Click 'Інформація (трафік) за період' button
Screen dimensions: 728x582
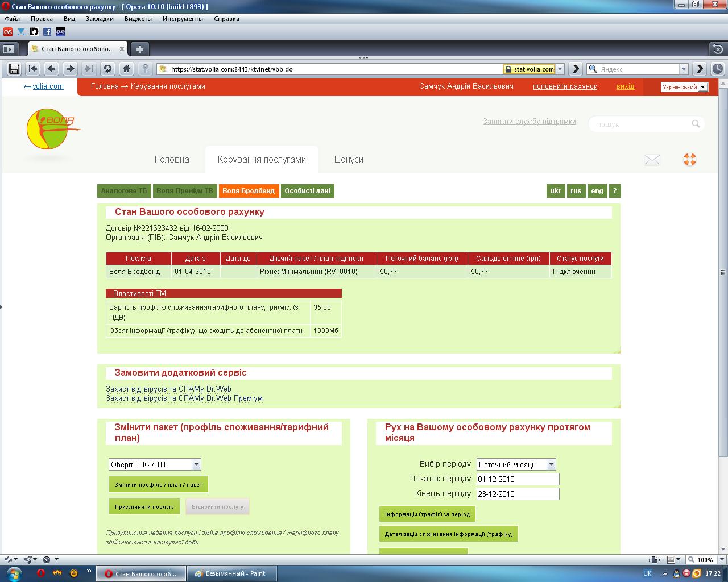(x=427, y=514)
